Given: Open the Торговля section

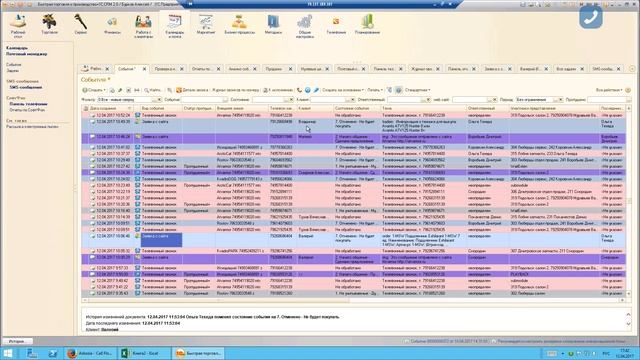Looking at the screenshot, I should (49, 24).
